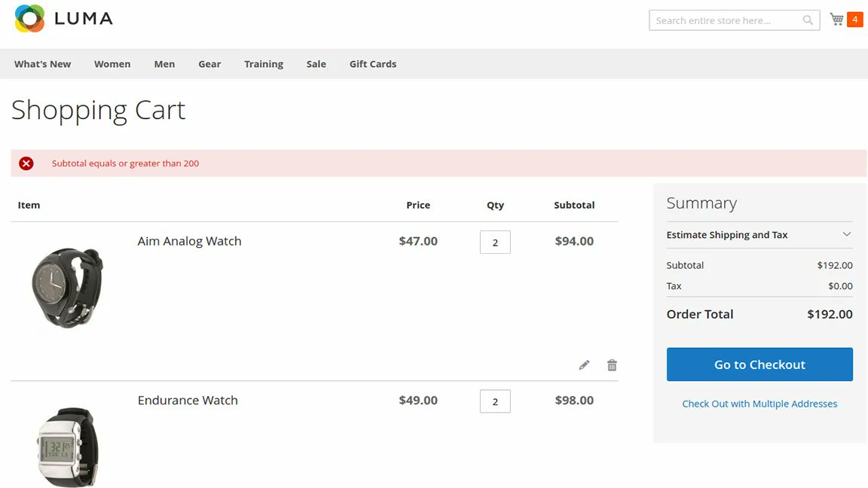Open the Aim Analog Watch product page
The image size is (868, 488).
[189, 241]
